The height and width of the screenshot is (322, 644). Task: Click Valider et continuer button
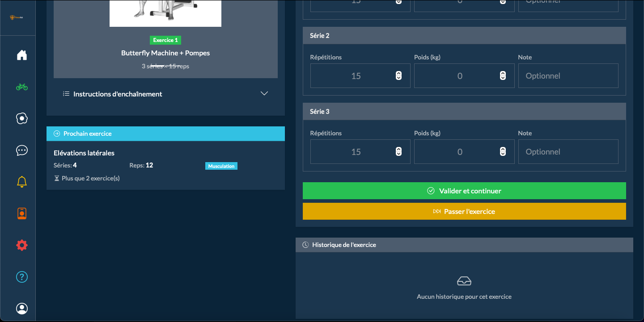tap(464, 191)
